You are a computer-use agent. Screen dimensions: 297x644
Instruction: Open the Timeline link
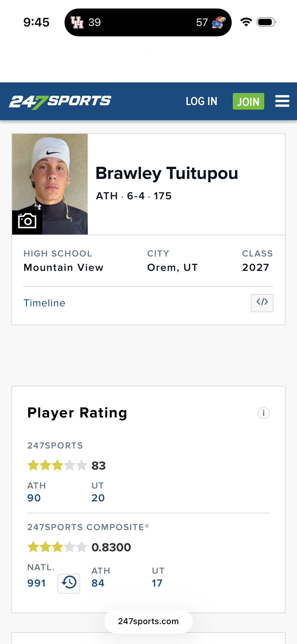pos(44,303)
